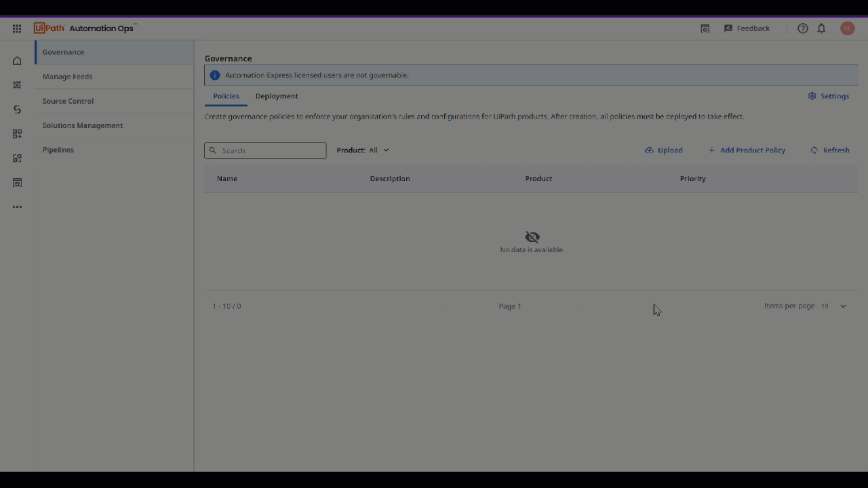Sort by the Name column header
This screenshot has width=868, height=488.
tap(227, 179)
